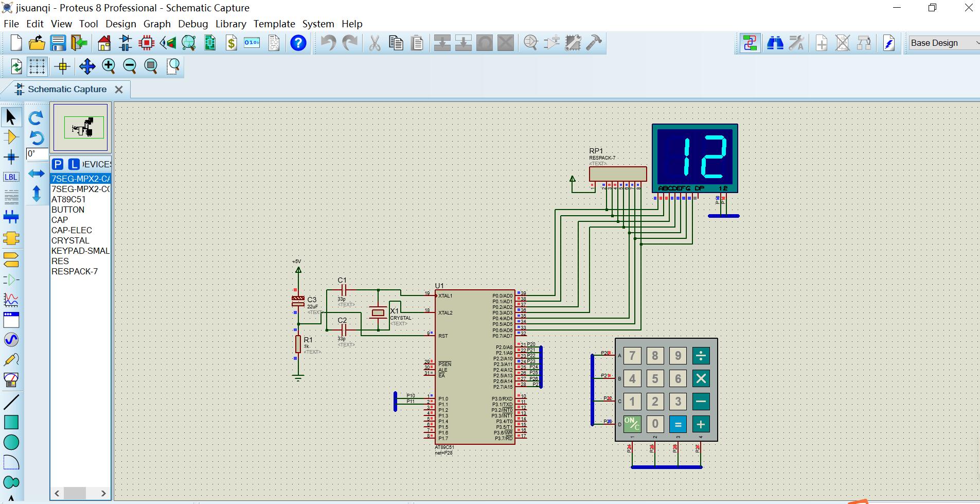Click the blue Help question mark icon

[298, 43]
